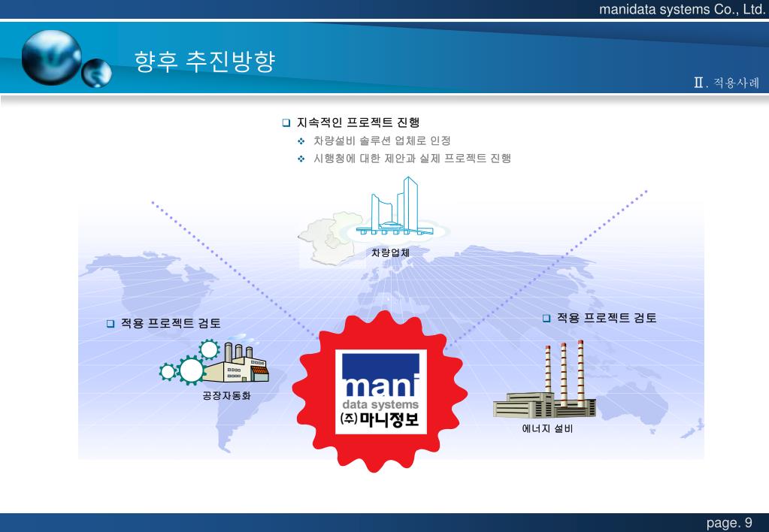Click the (주)마니정보 text in logo
769x532 pixels.
(x=380, y=419)
